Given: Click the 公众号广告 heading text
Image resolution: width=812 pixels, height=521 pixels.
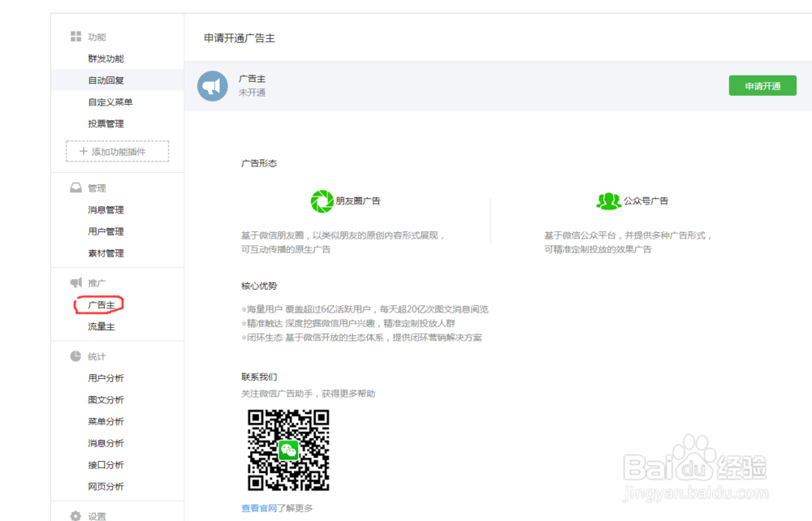Looking at the screenshot, I should click(646, 200).
